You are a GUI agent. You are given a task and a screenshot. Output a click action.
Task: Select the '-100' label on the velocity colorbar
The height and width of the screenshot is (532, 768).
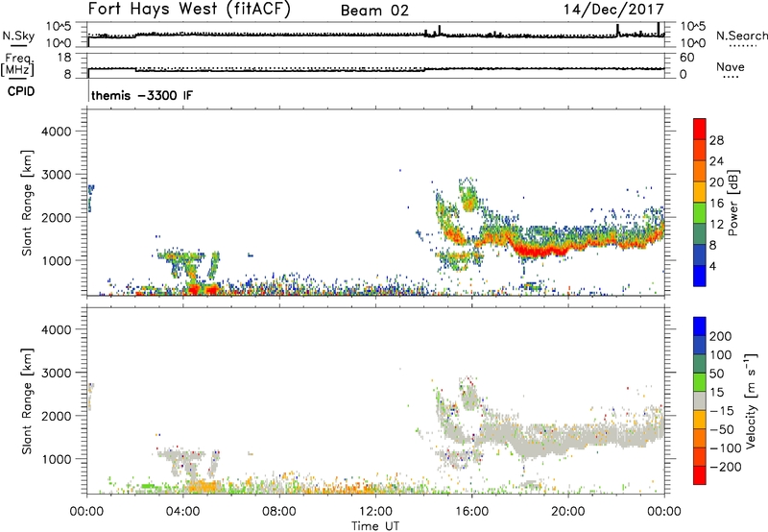(x=726, y=448)
